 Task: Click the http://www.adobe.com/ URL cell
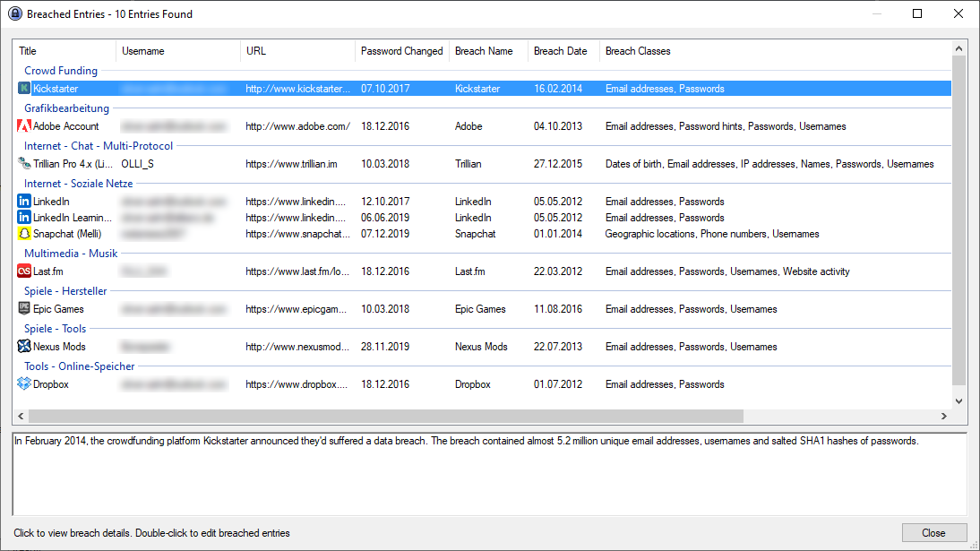pyautogui.click(x=297, y=126)
